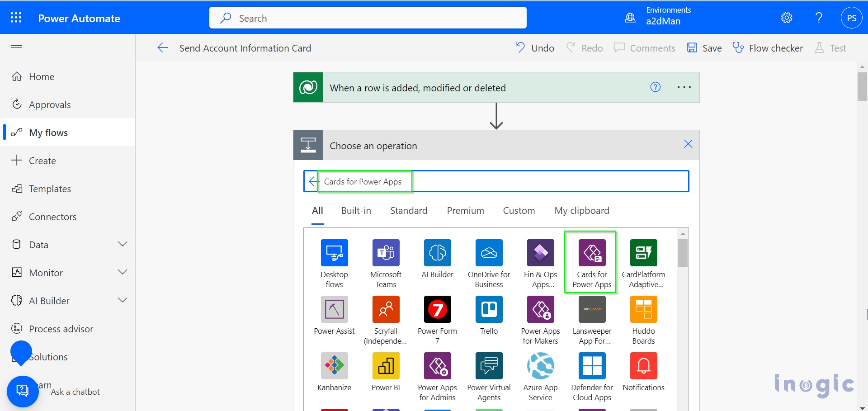Select the Notifications connector

[643, 372]
